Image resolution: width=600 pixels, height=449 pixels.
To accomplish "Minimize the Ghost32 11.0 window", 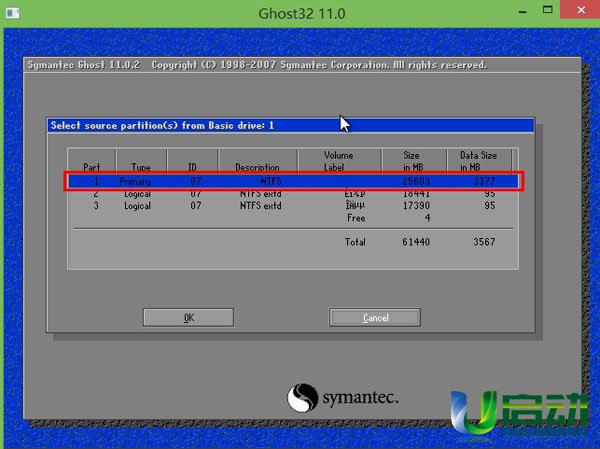I will [522, 11].
